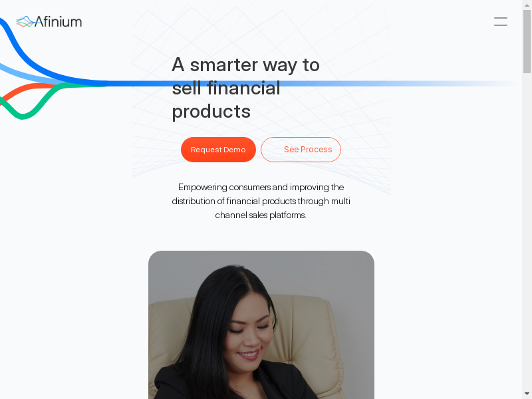The height and width of the screenshot is (399, 532).
Task: Click the 'sell financial' headline line
Action: (226, 88)
